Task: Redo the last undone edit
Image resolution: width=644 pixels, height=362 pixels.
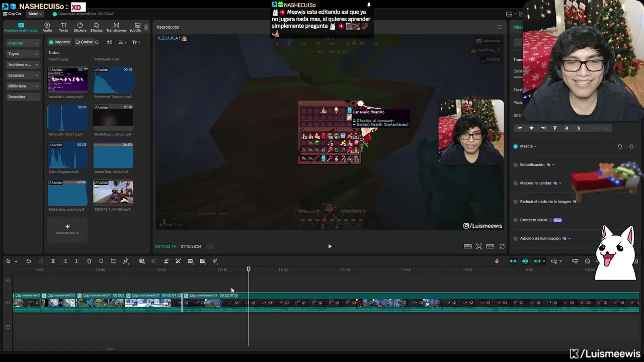Action: [x=41, y=261]
